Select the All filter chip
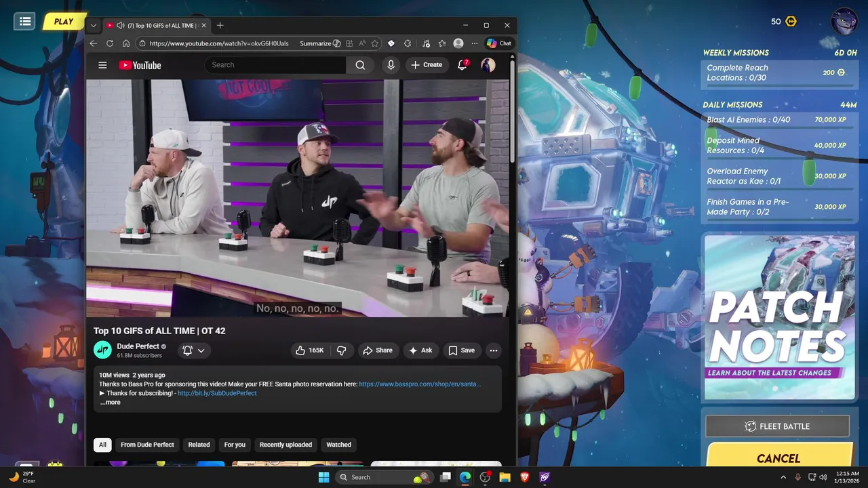The height and width of the screenshot is (488, 868). (102, 445)
